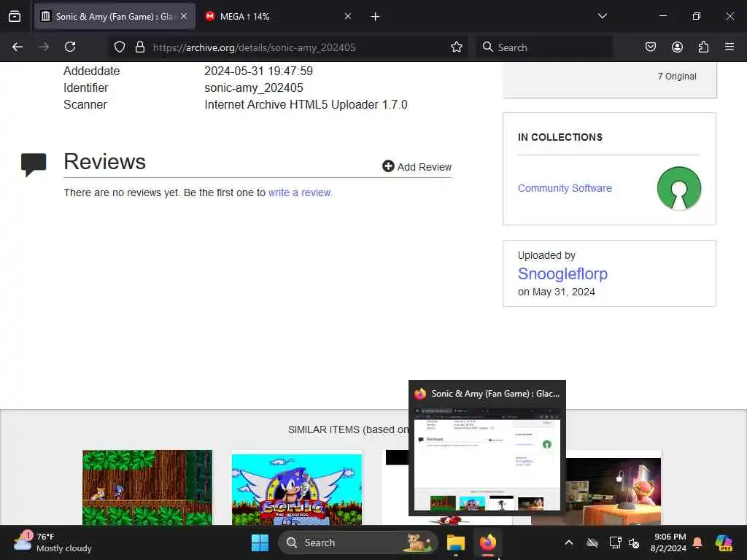747x560 pixels.
Task: Expand the list all tabs chevron
Action: click(x=602, y=16)
